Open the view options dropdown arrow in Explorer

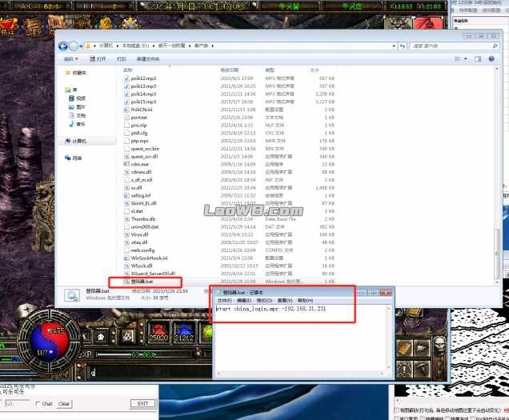coord(466,58)
